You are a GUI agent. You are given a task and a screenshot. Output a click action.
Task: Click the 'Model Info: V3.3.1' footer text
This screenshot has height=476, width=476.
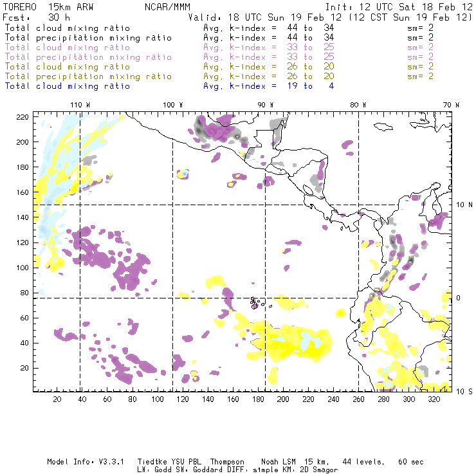[x=86, y=462]
